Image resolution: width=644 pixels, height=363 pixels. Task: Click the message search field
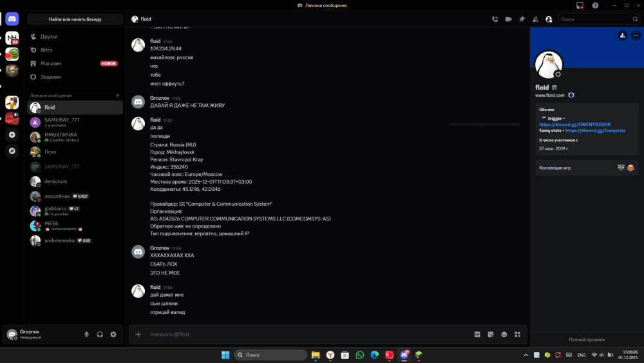coord(599,19)
